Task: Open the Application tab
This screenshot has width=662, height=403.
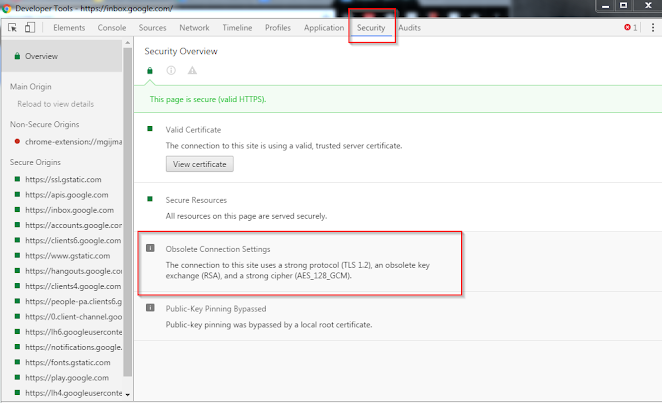Action: [x=324, y=28]
